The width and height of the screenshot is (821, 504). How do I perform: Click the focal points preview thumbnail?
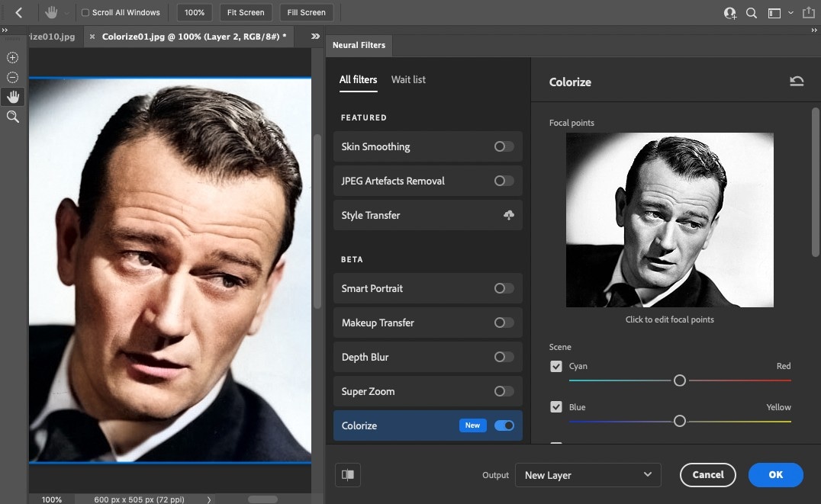point(670,220)
